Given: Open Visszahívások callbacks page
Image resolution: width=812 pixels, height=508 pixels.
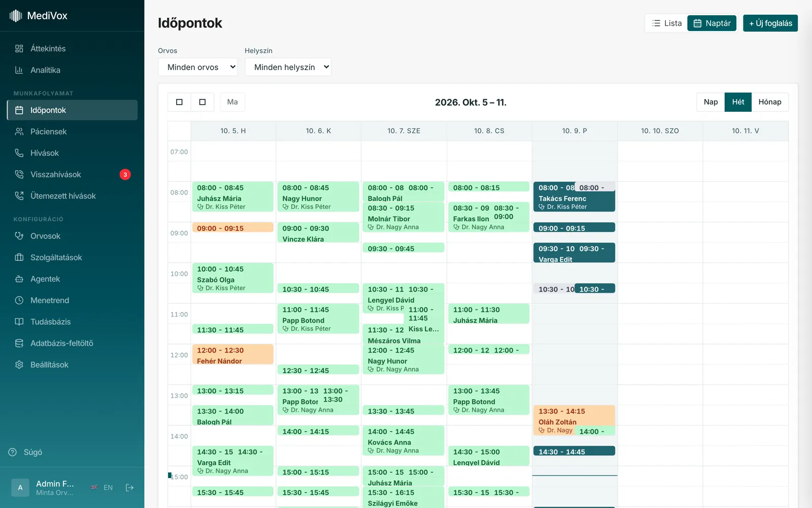Looking at the screenshot, I should (x=72, y=174).
